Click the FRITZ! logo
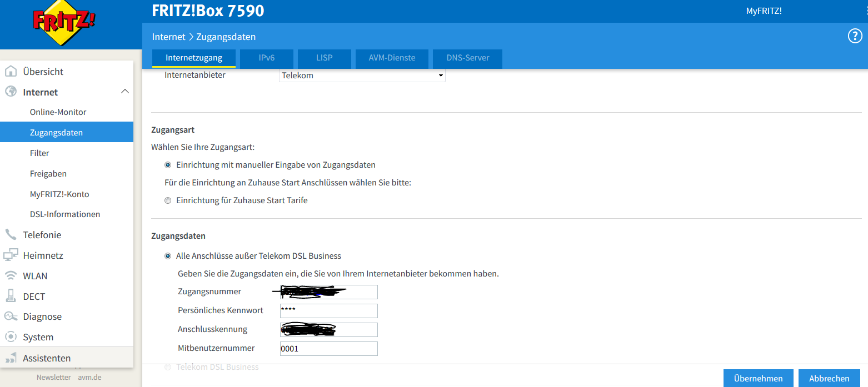Viewport: 868px width, 387px height. (x=64, y=23)
